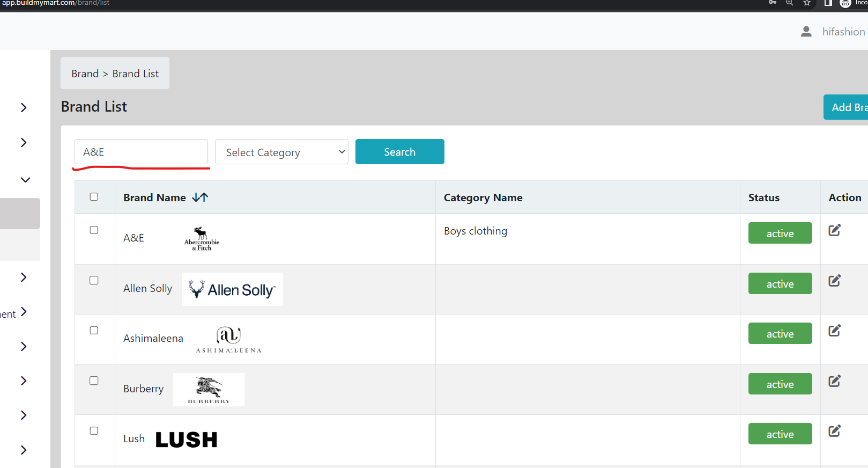
Task: Select the A&E brand name cell in table
Action: (133, 238)
